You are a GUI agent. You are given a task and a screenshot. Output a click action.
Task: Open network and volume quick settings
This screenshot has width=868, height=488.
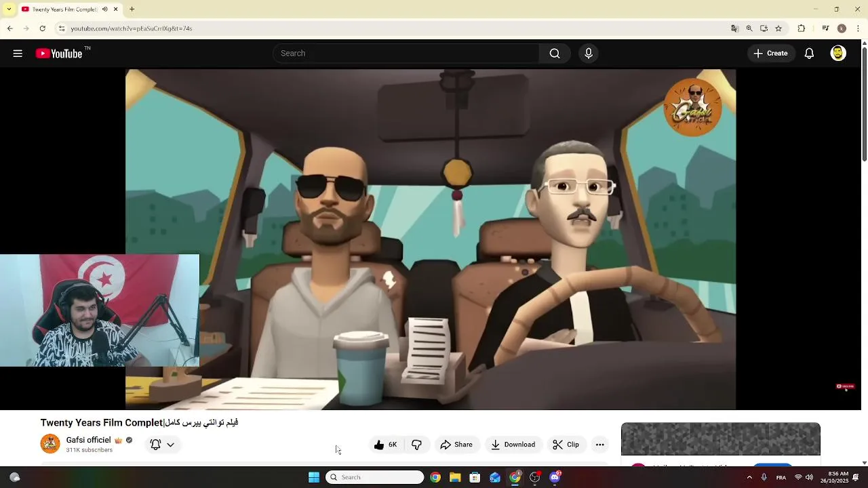tap(804, 477)
